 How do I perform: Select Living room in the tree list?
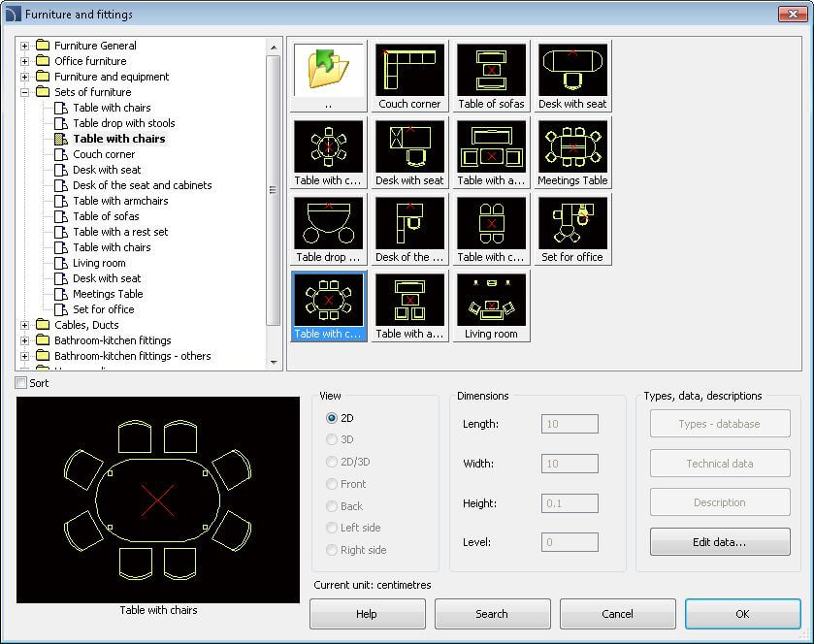(99, 263)
